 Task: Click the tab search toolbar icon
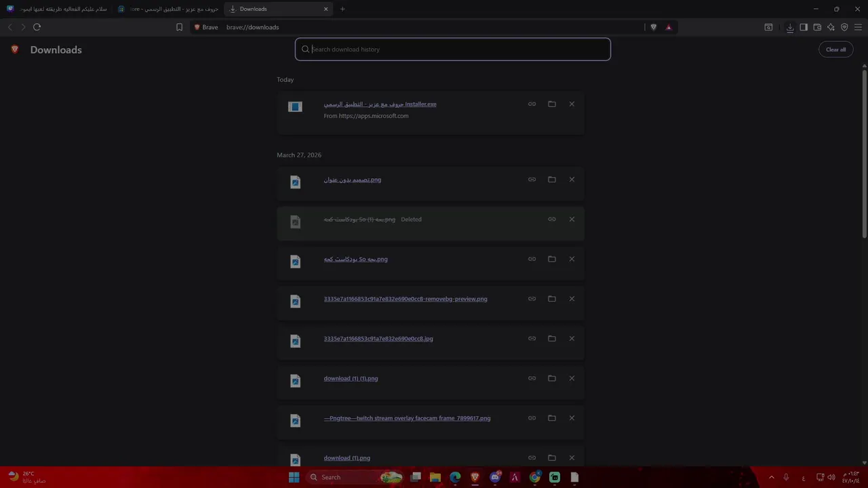[768, 27]
